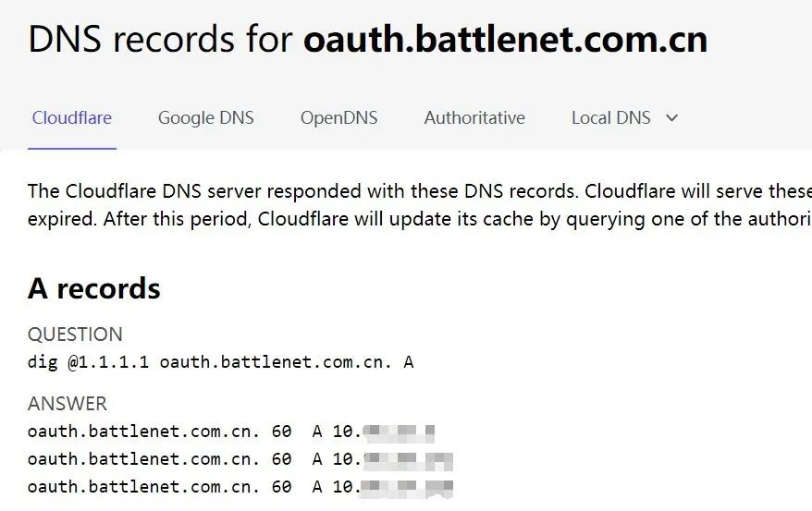812x511 pixels.
Task: Click the QUESTION label
Action: point(75,335)
